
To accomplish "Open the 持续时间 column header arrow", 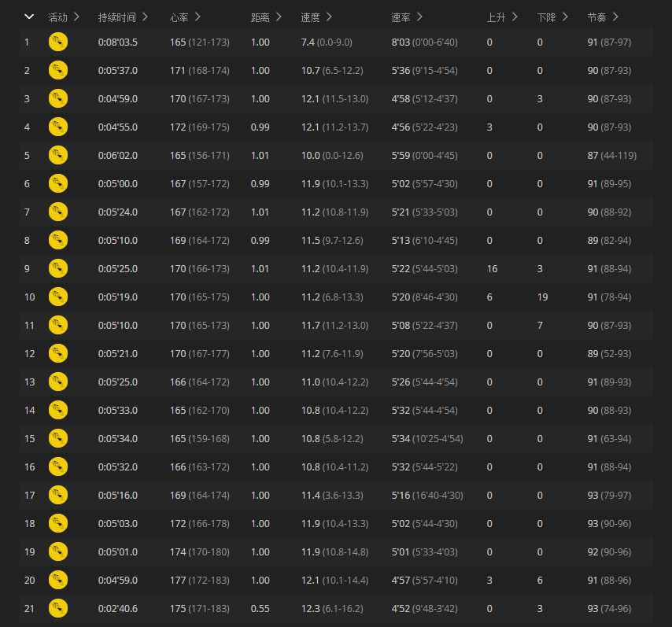I will tap(145, 17).
